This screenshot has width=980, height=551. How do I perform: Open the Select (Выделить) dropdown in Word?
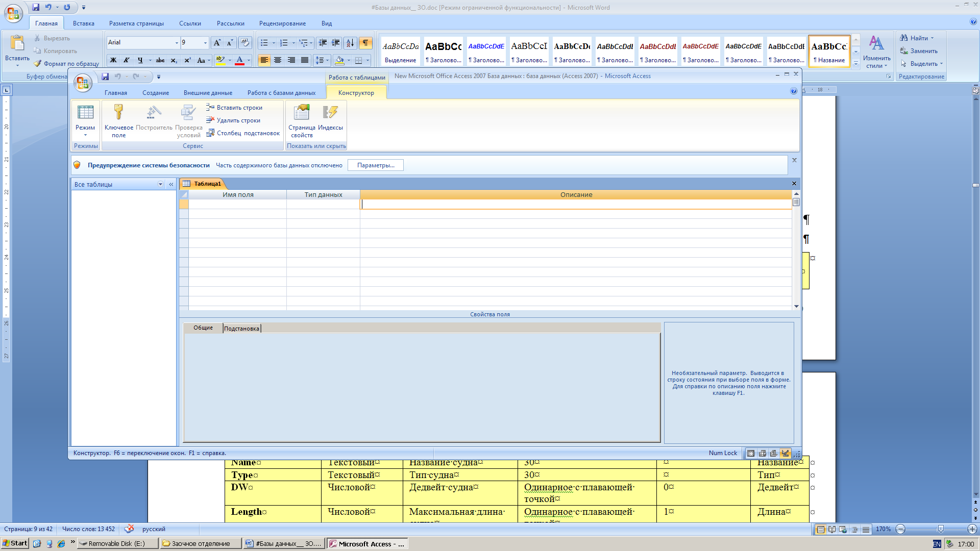tap(922, 63)
